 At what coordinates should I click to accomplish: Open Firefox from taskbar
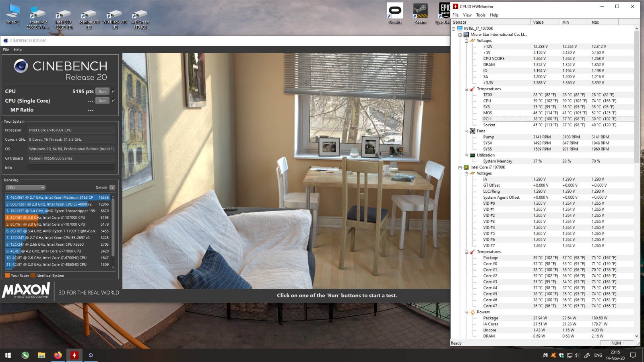click(58, 355)
